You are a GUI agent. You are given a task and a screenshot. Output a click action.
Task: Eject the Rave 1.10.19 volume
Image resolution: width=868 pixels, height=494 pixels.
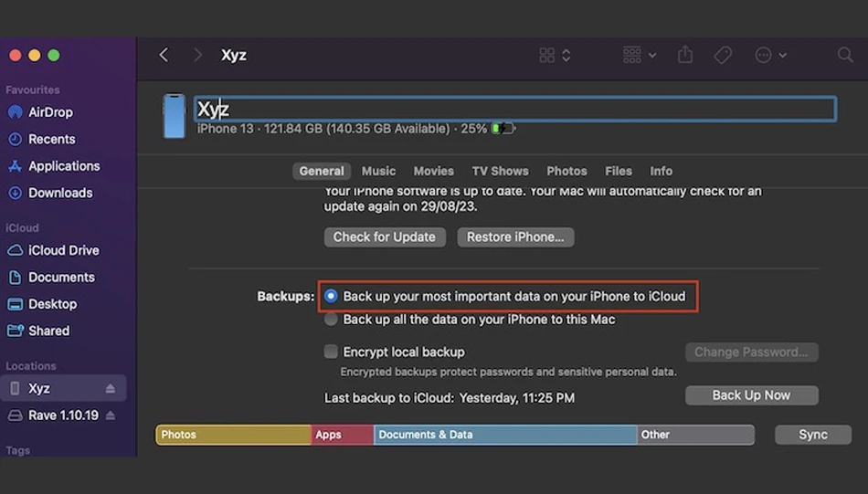(x=111, y=415)
